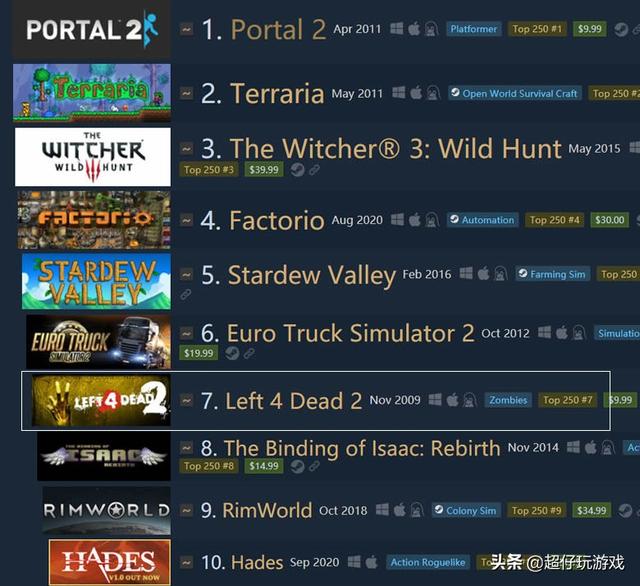Toggle the tilde button beside Hades
The width and height of the screenshot is (640, 586).
(x=187, y=563)
